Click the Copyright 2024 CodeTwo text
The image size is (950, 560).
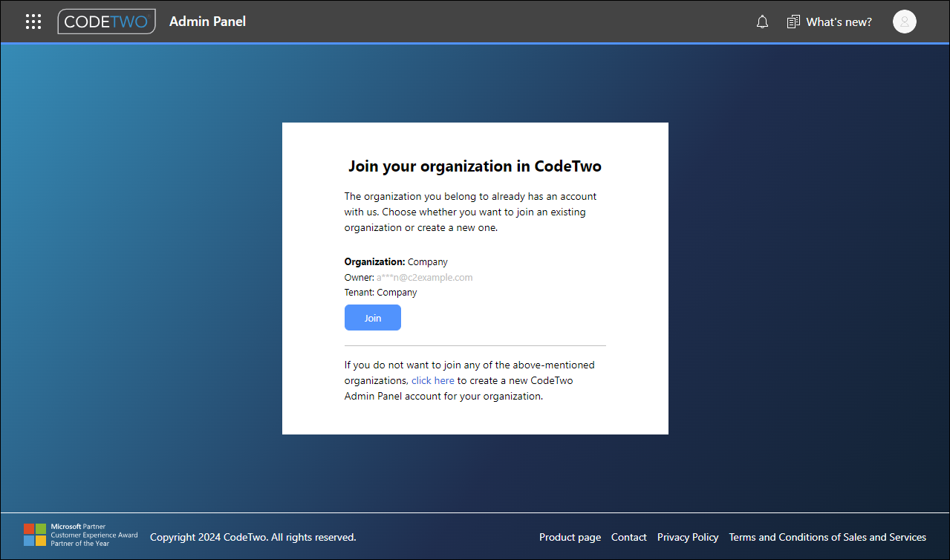(x=253, y=537)
